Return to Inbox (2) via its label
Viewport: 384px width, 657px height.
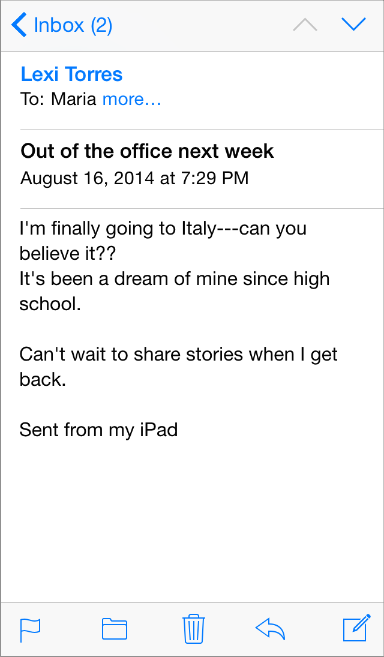73,25
